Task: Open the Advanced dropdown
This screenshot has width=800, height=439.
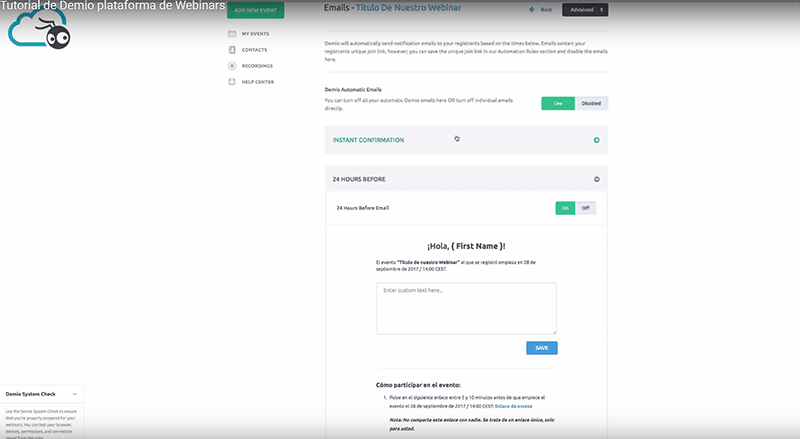Action: click(x=585, y=10)
